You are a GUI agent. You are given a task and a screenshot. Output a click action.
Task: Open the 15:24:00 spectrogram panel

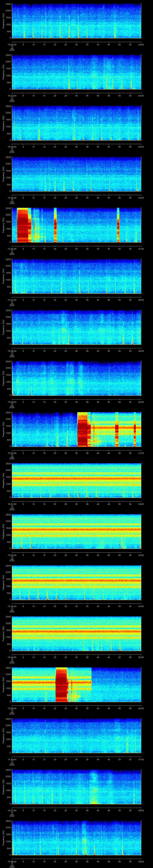tap(76, 123)
